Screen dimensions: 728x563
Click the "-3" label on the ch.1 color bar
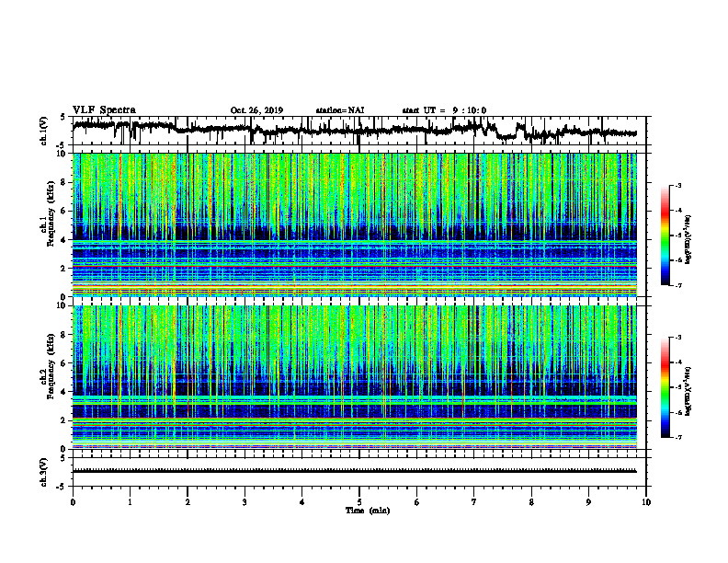tap(677, 185)
